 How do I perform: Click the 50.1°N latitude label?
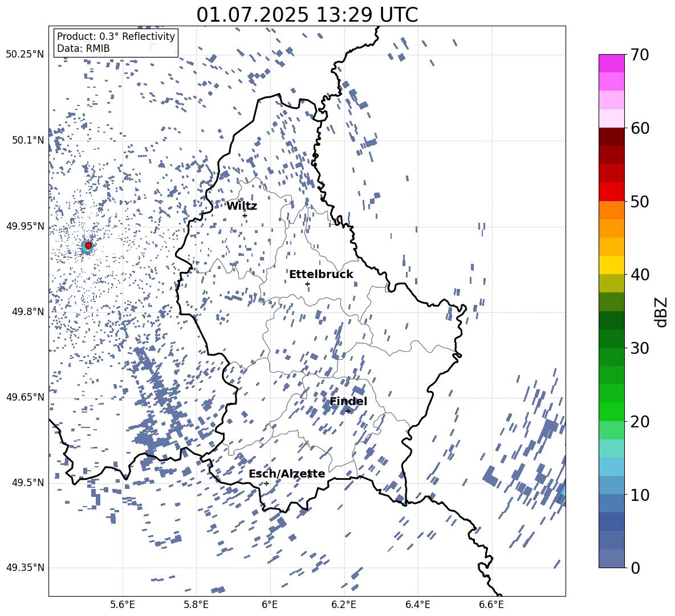pyautogui.click(x=28, y=140)
